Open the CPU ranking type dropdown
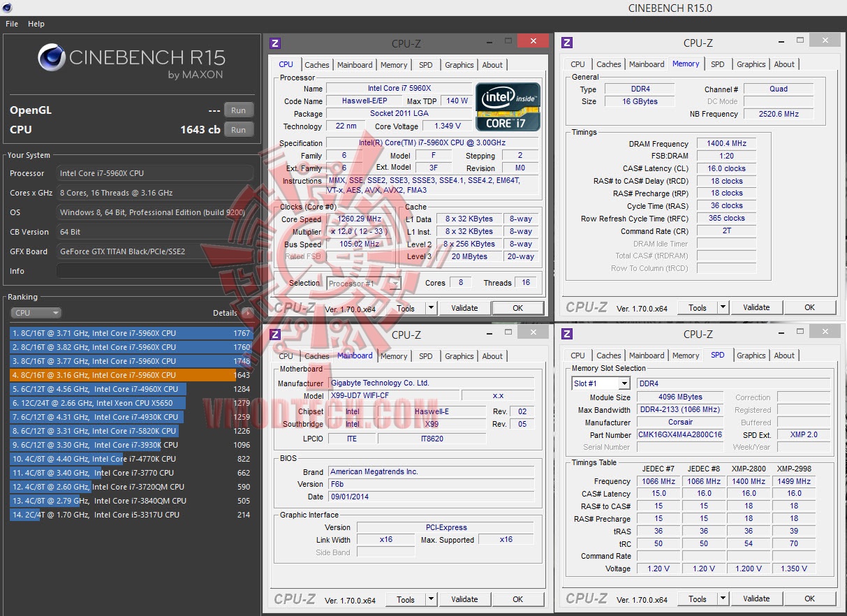The image size is (847, 616). (36, 313)
